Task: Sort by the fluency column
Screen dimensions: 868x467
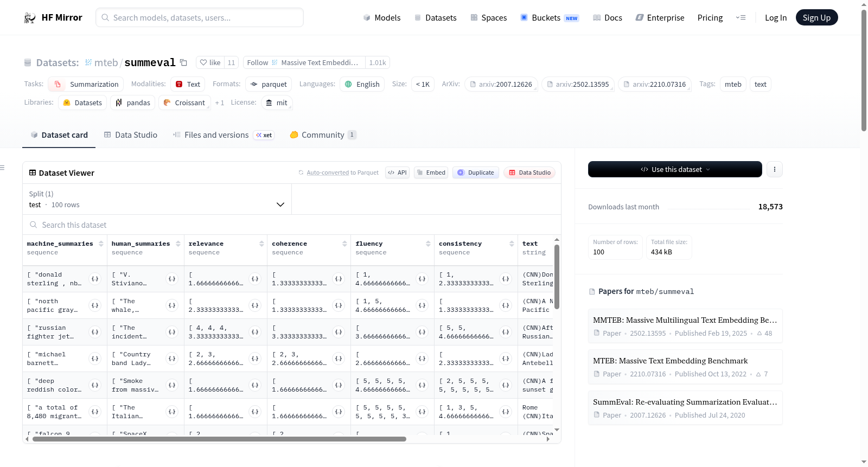Action: click(428, 244)
